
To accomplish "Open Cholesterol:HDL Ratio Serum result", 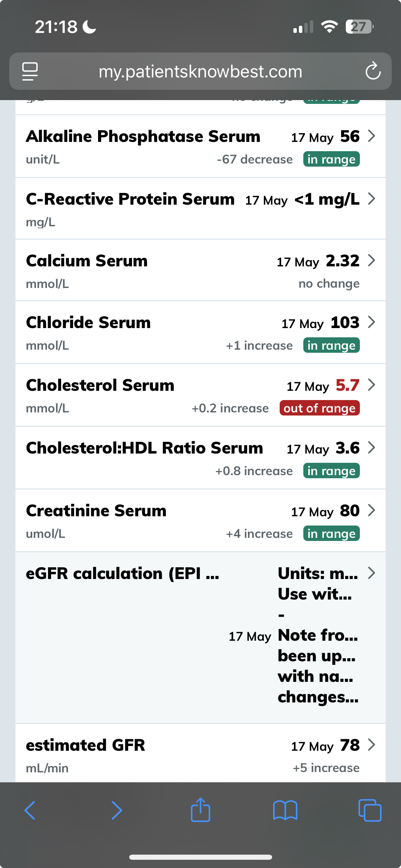I will tap(200, 458).
